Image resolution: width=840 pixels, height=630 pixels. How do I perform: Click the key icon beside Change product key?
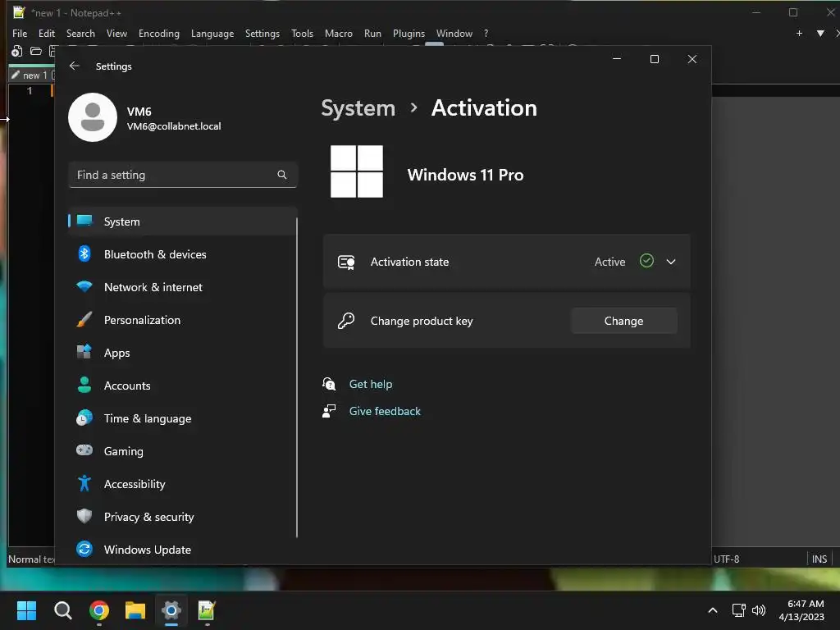[346, 321]
